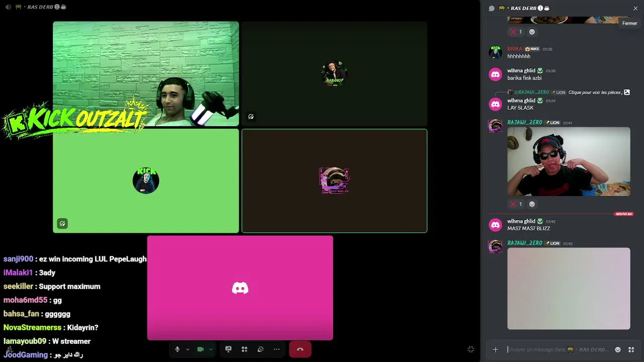Click wlhma ghlid name above 'LAY 5LASK'

[521, 101]
